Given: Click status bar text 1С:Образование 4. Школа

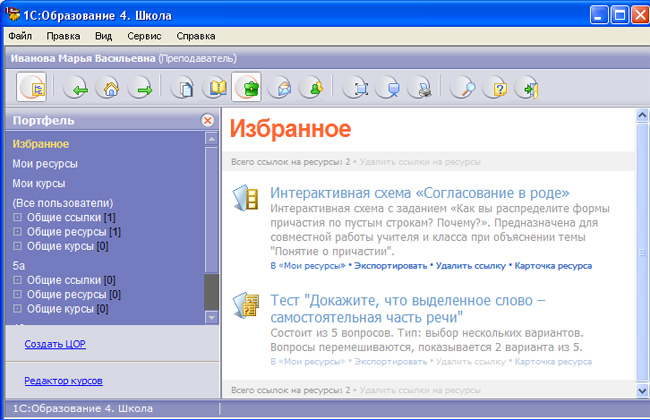Looking at the screenshot, I should pos(82,408).
